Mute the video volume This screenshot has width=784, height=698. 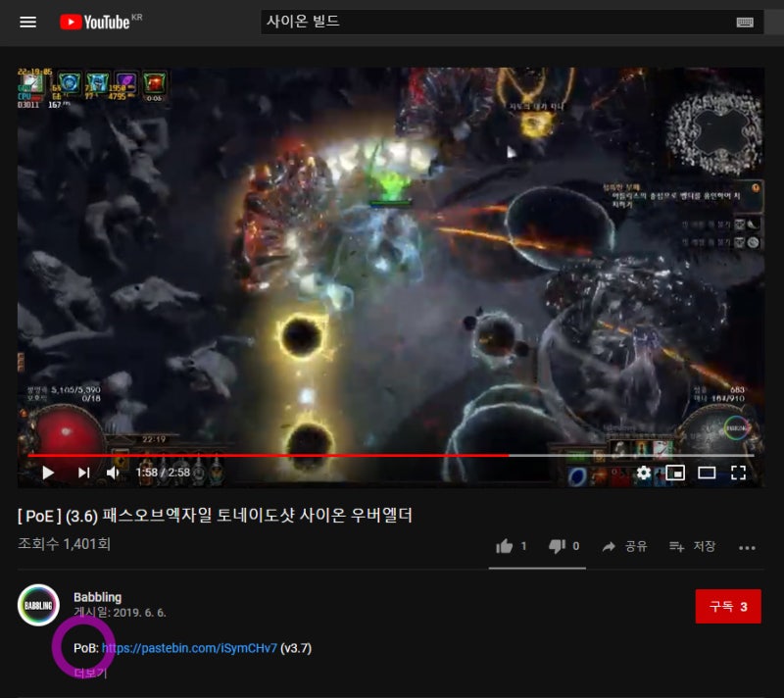click(x=113, y=473)
